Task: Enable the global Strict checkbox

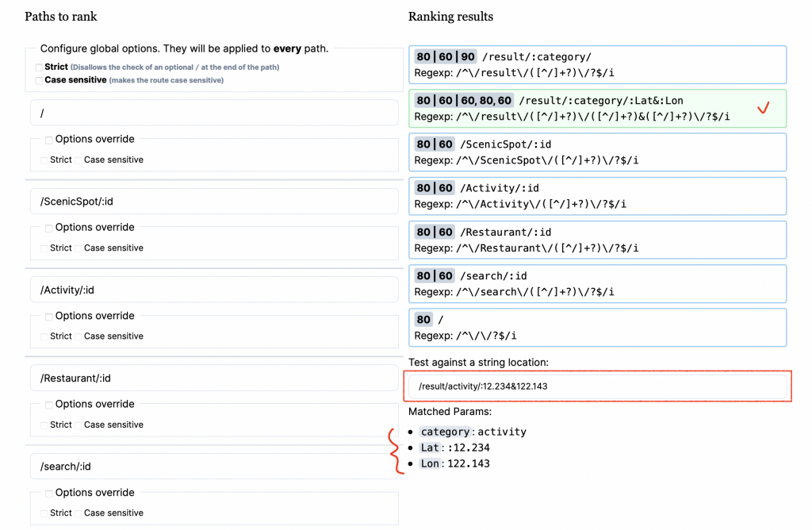Action: 40,67
